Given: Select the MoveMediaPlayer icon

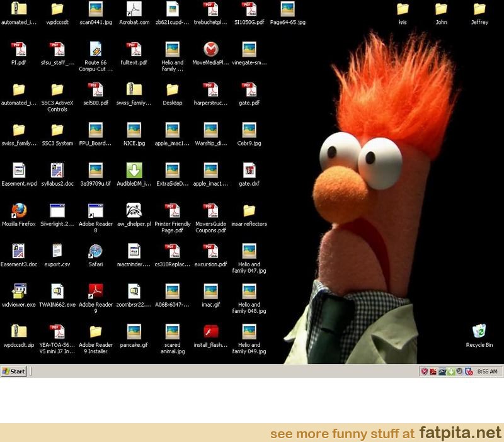Looking at the screenshot, I should pos(211,49).
